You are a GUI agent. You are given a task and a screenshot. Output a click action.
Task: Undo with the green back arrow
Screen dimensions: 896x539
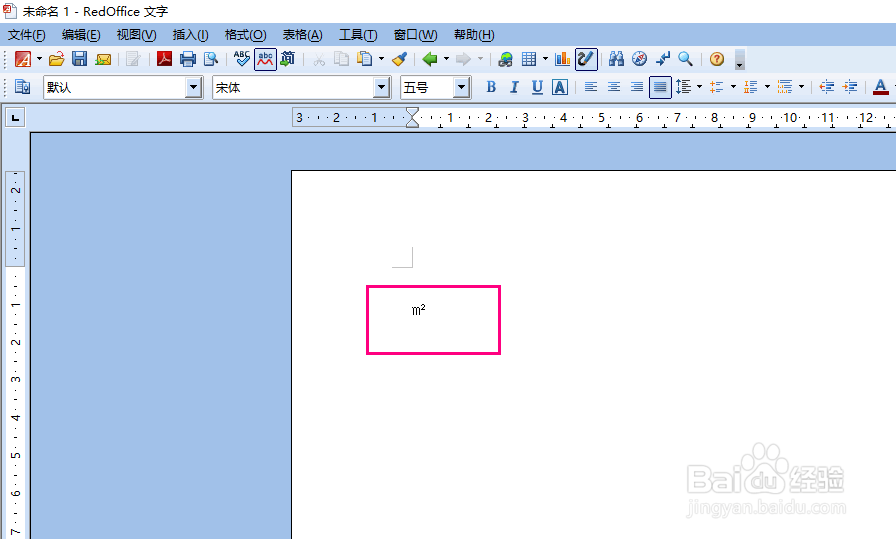(430, 59)
